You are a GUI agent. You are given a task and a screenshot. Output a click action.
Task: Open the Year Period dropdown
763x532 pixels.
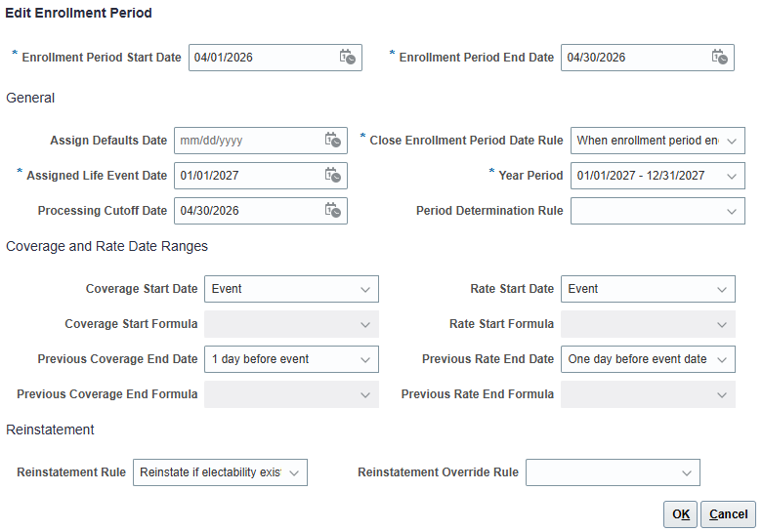pos(657,176)
